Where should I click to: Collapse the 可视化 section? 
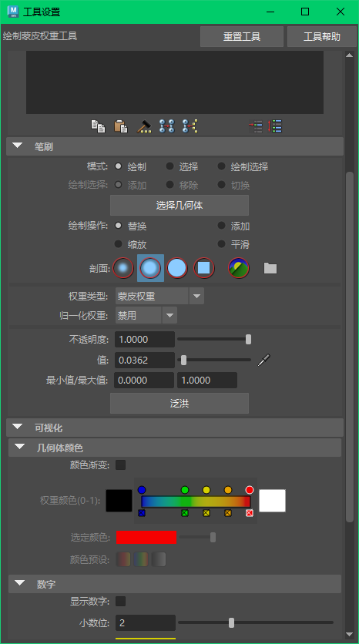[17, 427]
